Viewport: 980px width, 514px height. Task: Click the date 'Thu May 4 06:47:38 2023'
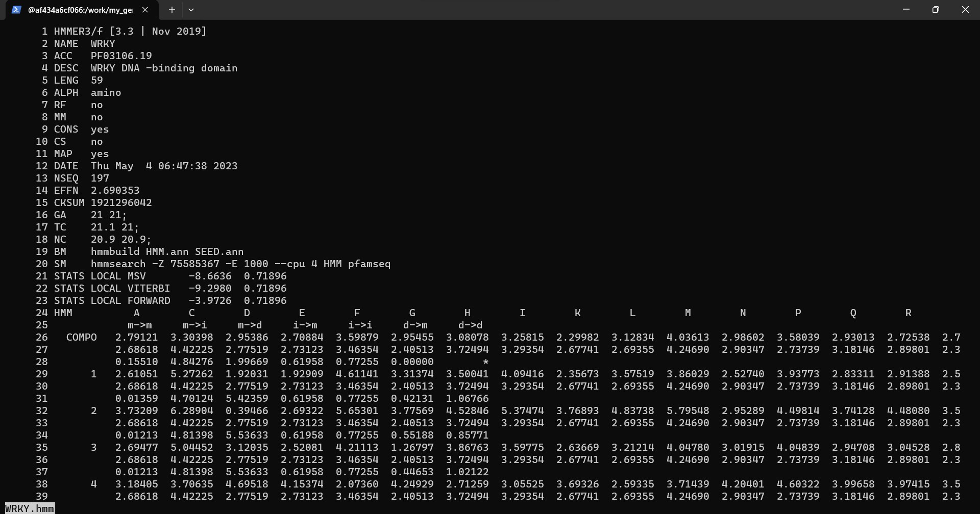click(164, 166)
